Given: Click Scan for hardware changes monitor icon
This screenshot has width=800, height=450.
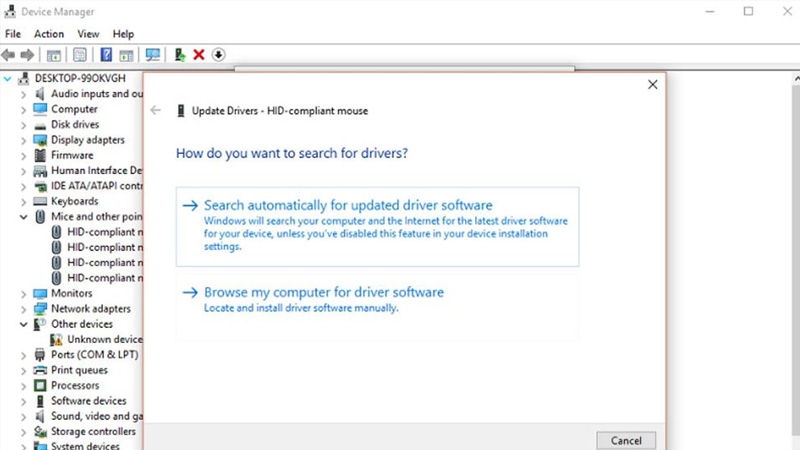Looking at the screenshot, I should click(152, 55).
